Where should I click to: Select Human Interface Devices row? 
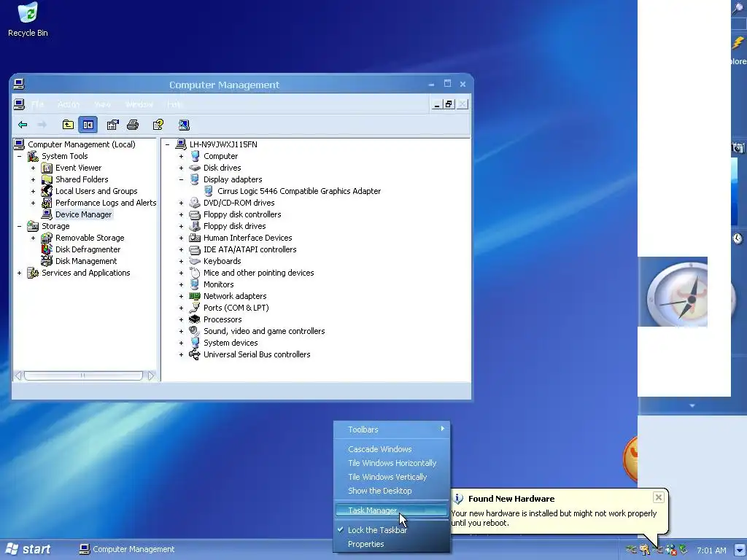(x=248, y=238)
